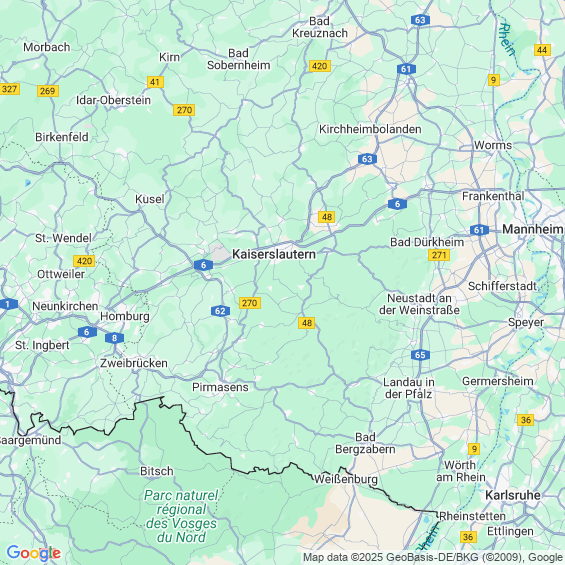Screen dimensions: 565x565
Task: Click the A8 shield near Zweibrücken
Action: [115, 338]
